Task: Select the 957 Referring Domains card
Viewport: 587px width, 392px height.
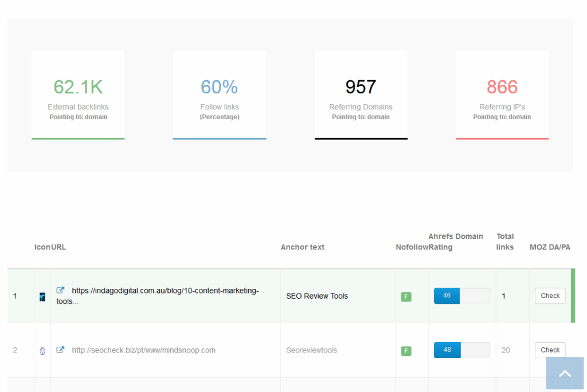Action: coord(361,95)
